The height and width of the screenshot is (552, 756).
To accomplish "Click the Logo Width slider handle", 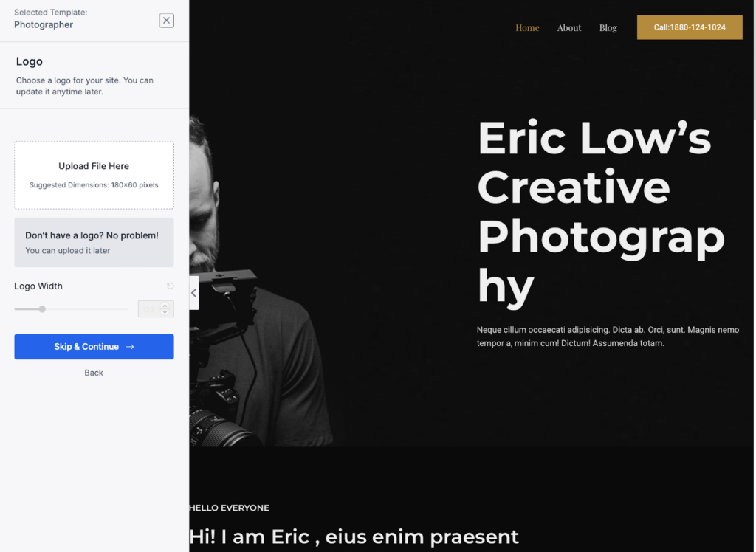I will [x=42, y=309].
